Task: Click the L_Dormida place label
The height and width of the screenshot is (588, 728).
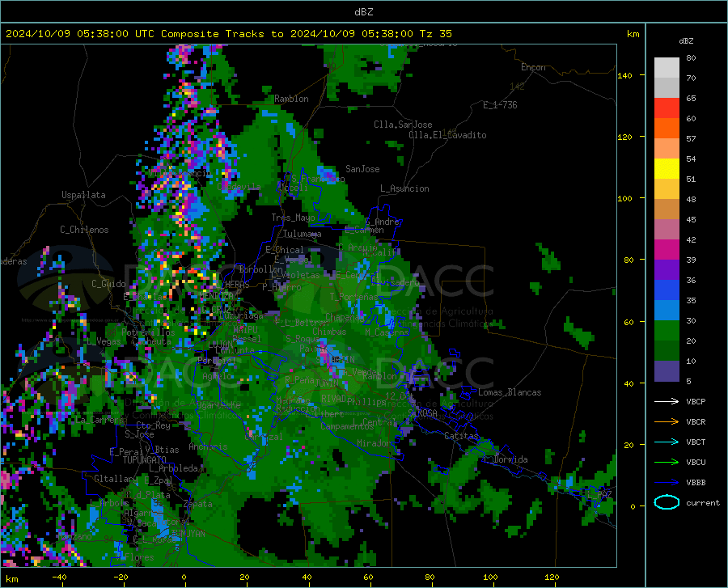Action: pyautogui.click(x=506, y=459)
